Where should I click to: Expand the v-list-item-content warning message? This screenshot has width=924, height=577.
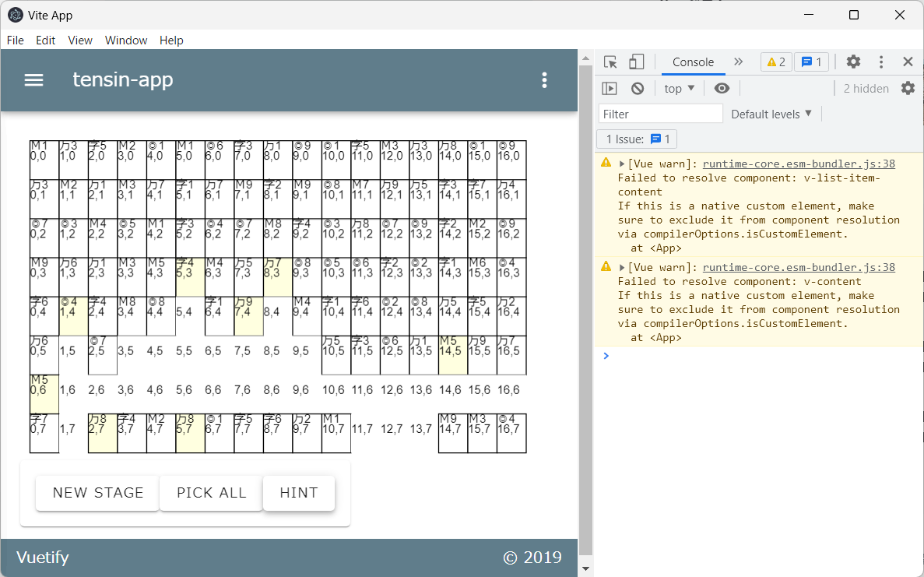(x=622, y=164)
